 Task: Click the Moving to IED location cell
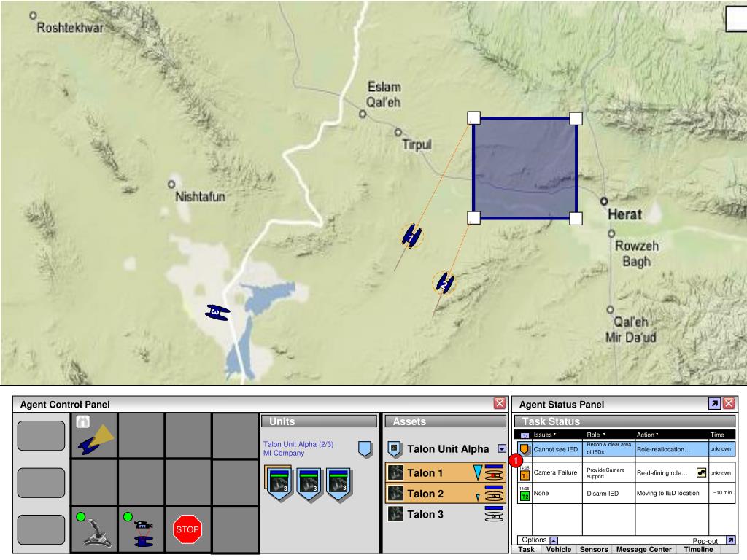point(672,494)
